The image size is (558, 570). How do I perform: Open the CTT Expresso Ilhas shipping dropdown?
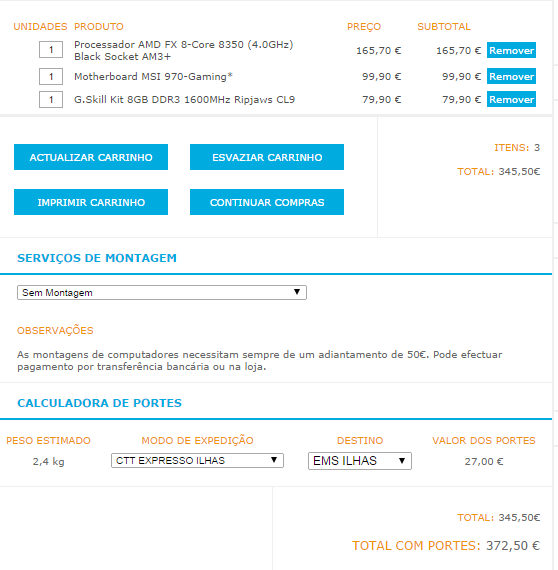click(197, 461)
